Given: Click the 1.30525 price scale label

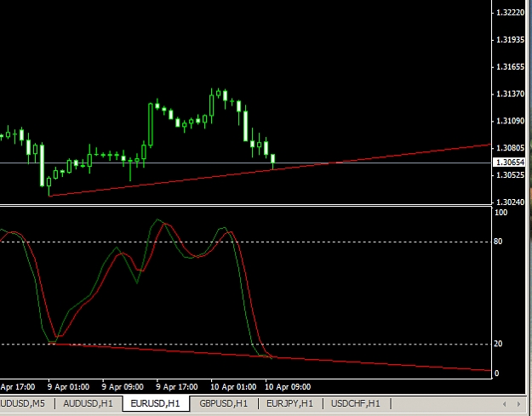Looking at the screenshot, I should click(510, 175).
